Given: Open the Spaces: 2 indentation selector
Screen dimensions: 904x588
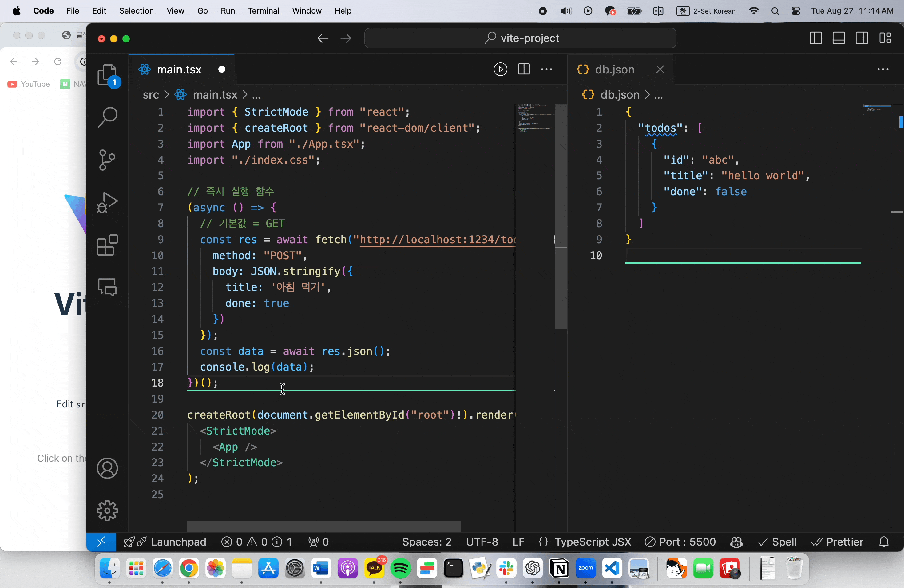Looking at the screenshot, I should point(426,542).
